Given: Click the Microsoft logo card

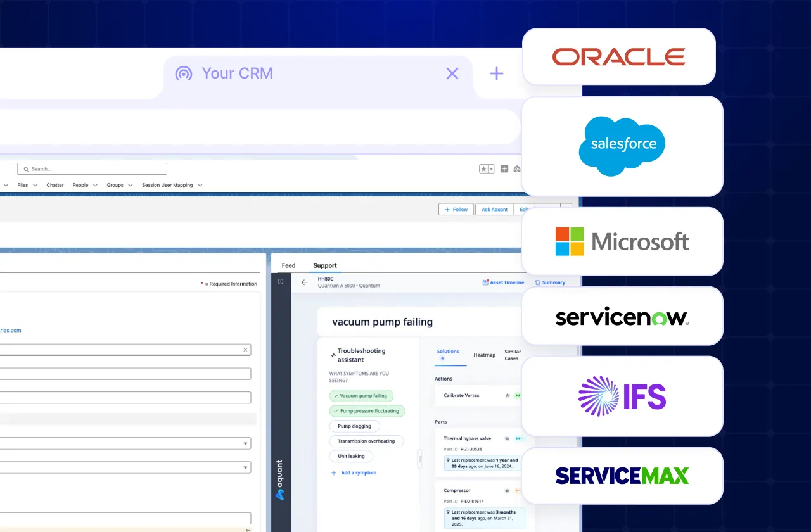Looking at the screenshot, I should (622, 241).
